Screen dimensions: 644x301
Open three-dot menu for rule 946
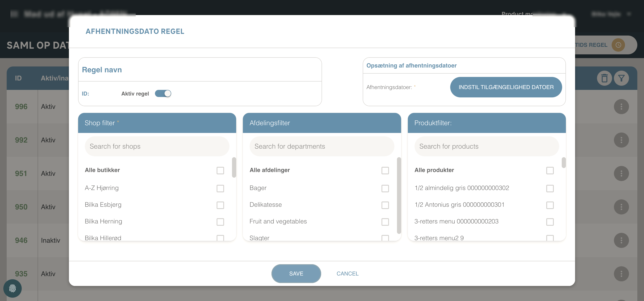(x=621, y=240)
